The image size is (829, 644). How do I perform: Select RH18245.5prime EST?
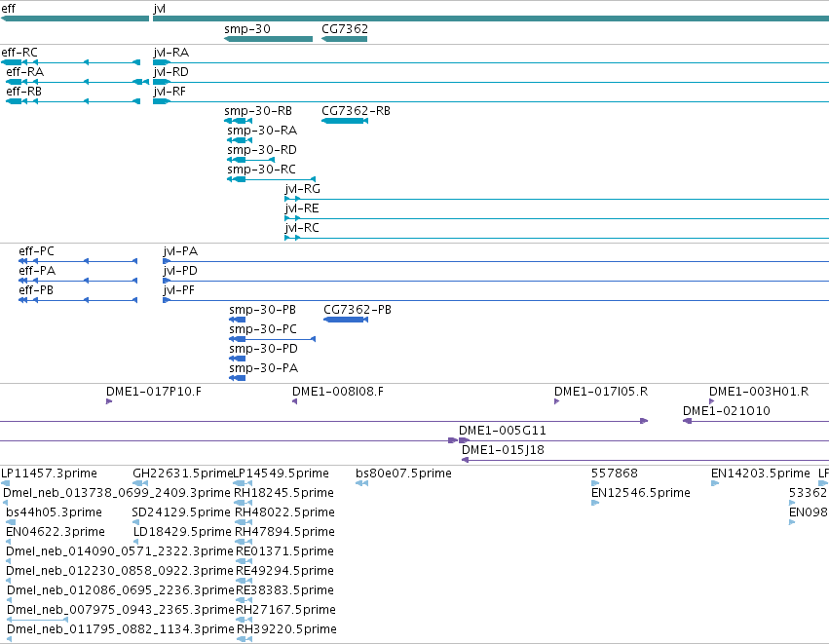(x=244, y=503)
